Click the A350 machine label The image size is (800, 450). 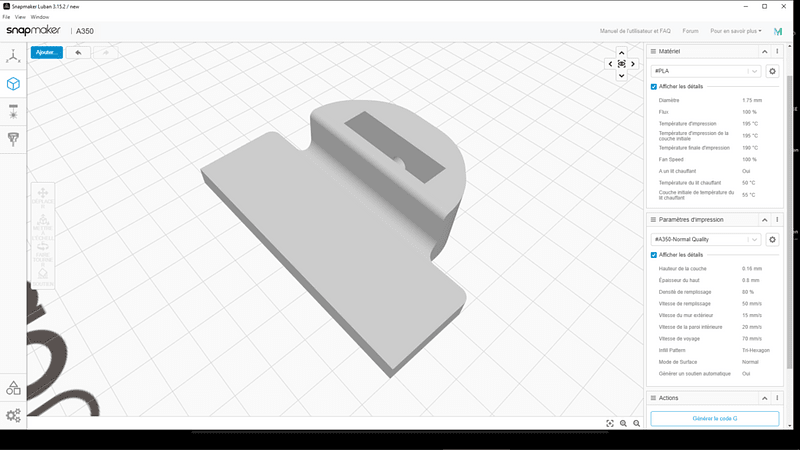85,31
